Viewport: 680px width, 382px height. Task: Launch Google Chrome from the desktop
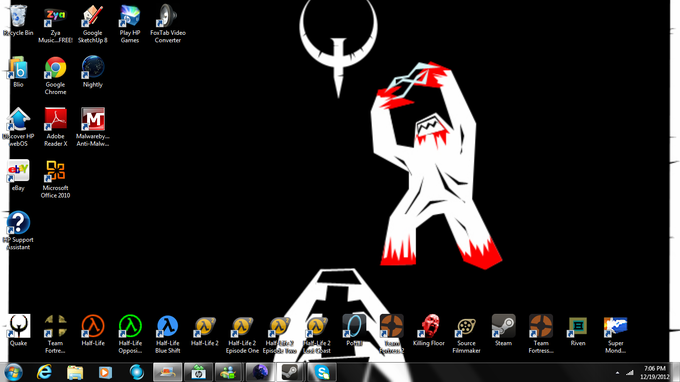click(x=56, y=76)
